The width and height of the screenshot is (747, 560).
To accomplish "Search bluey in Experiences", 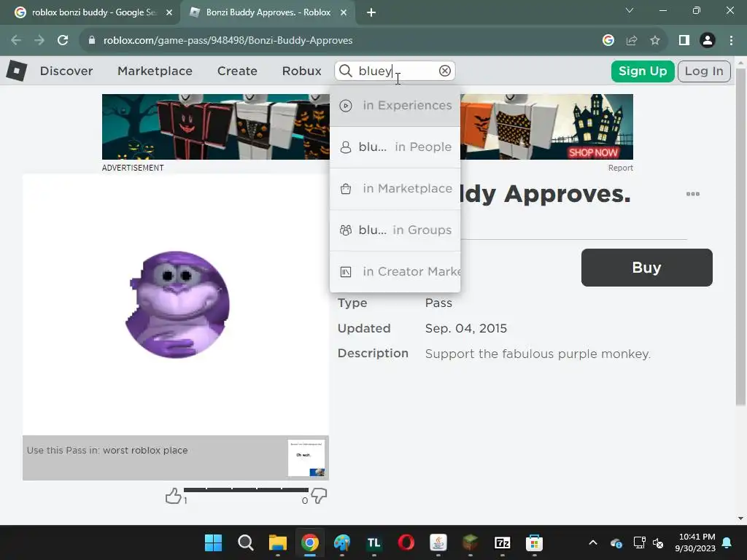I will tap(395, 105).
